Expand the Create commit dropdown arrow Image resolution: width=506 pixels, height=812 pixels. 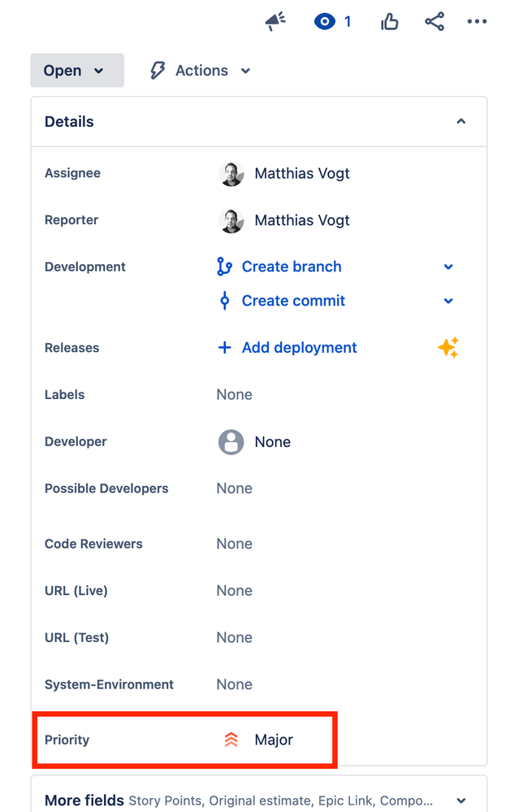[448, 301]
